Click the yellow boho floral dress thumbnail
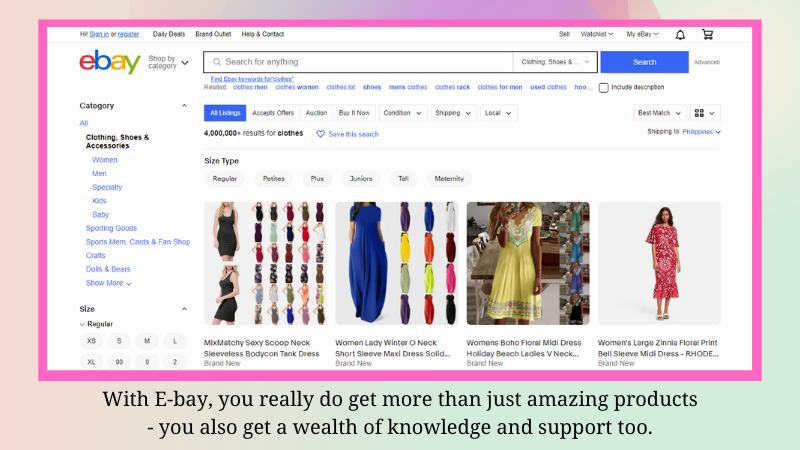This screenshot has height=450, width=800. coord(528,263)
